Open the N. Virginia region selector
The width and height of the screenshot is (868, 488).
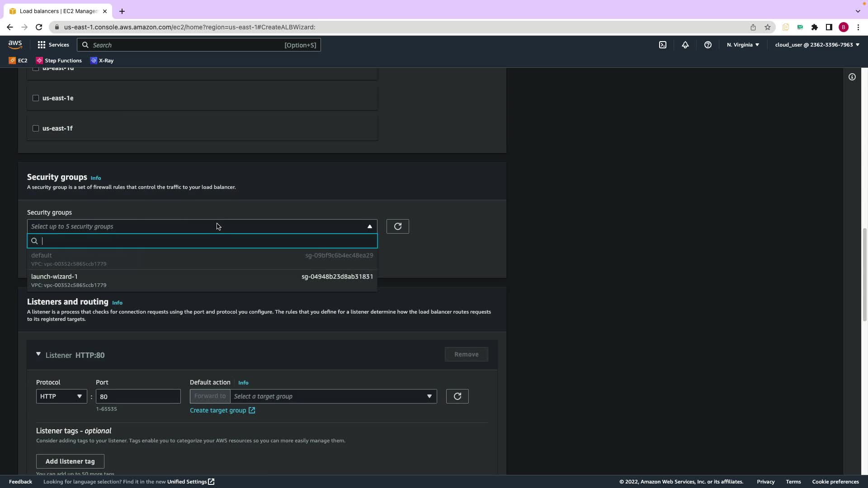[x=743, y=45]
